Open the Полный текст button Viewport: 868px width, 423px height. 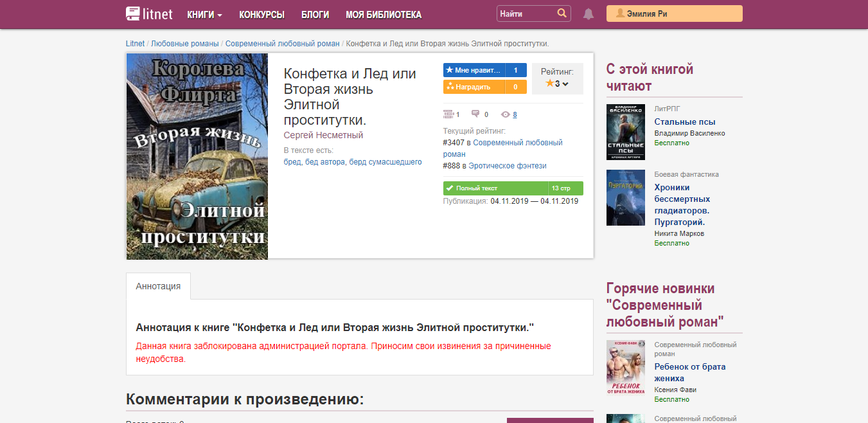[x=494, y=188]
